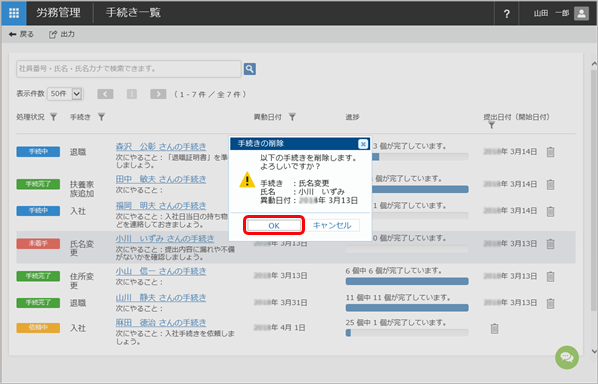Delete the 田中 敏夫 procedure row
598x384 pixels.
(x=550, y=184)
